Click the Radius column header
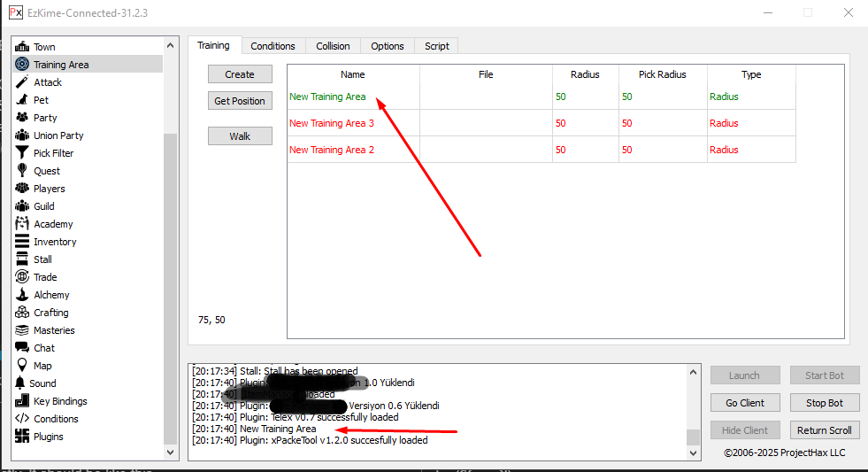The height and width of the screenshot is (472, 868). pos(585,75)
